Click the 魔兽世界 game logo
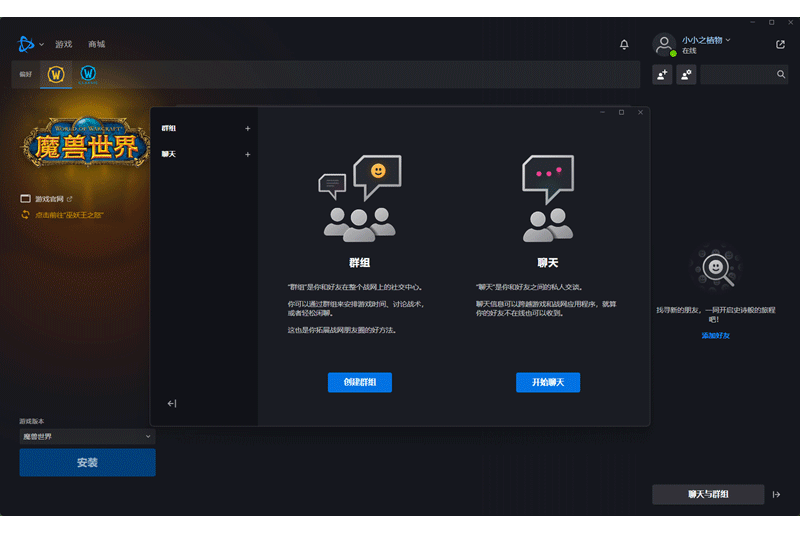Viewport: 800px width, 533px height. (87, 142)
